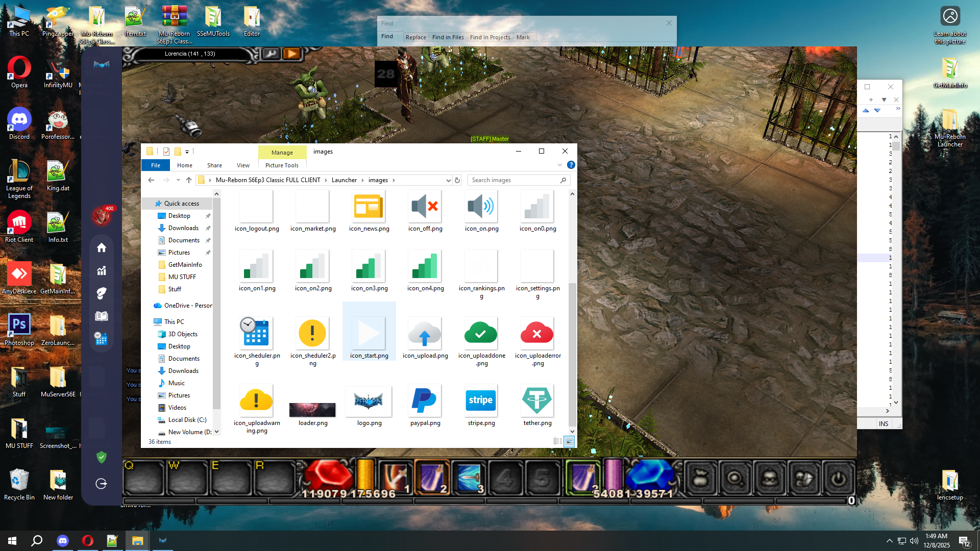Screen dimensions: 980x551
Task: Go up one folder level arrow
Action: (x=189, y=180)
